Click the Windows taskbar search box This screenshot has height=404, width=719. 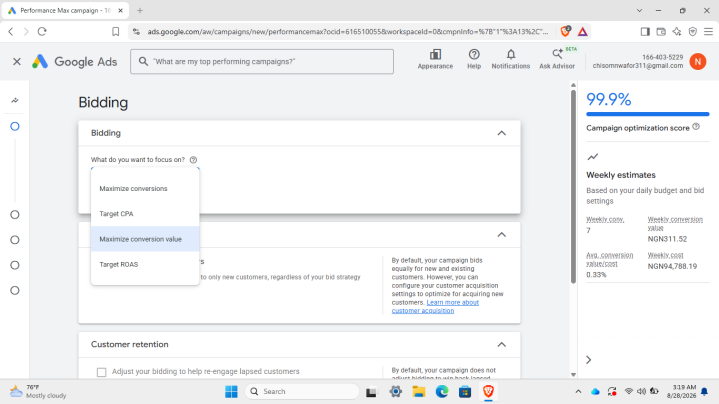tap(302, 392)
